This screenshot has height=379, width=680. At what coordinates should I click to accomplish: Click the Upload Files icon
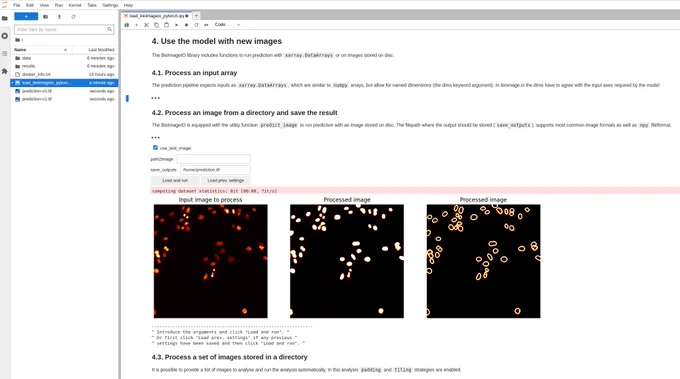[59, 16]
